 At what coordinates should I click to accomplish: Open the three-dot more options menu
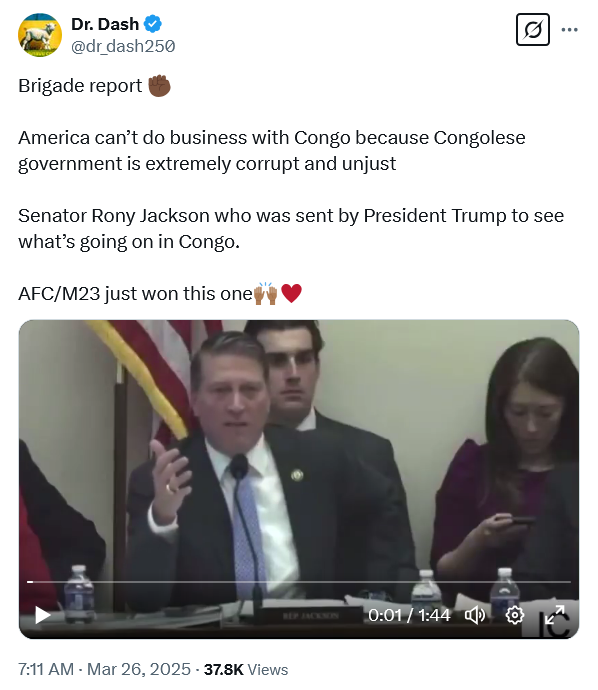(569, 30)
